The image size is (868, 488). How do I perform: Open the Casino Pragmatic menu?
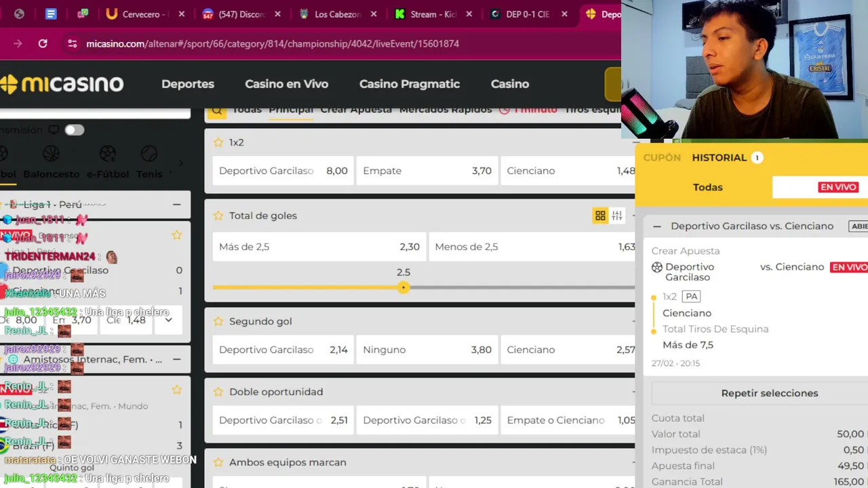(x=410, y=84)
